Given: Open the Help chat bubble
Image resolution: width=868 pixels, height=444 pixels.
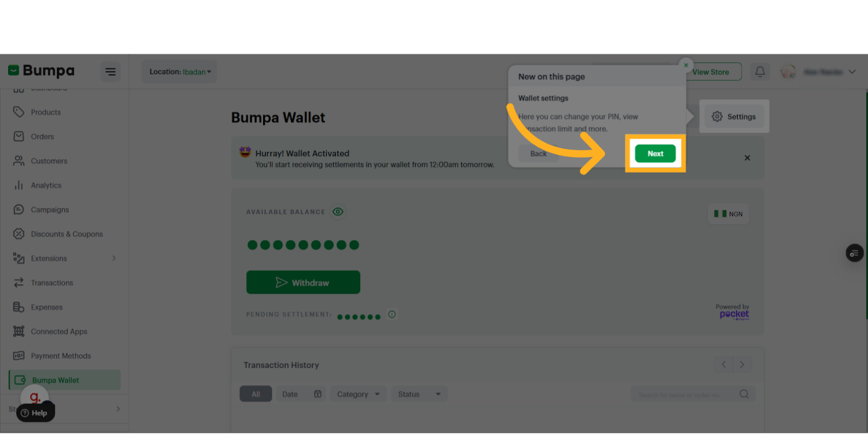Looking at the screenshot, I should [36, 413].
